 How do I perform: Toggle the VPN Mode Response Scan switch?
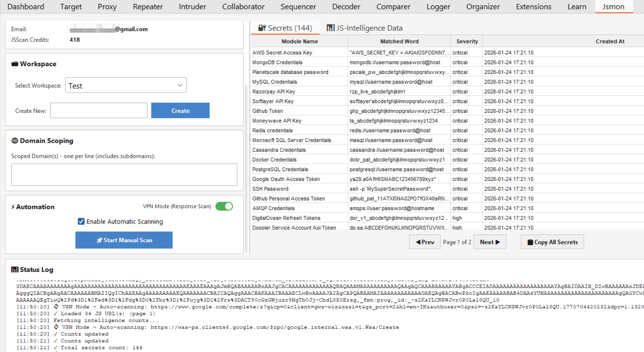point(224,206)
